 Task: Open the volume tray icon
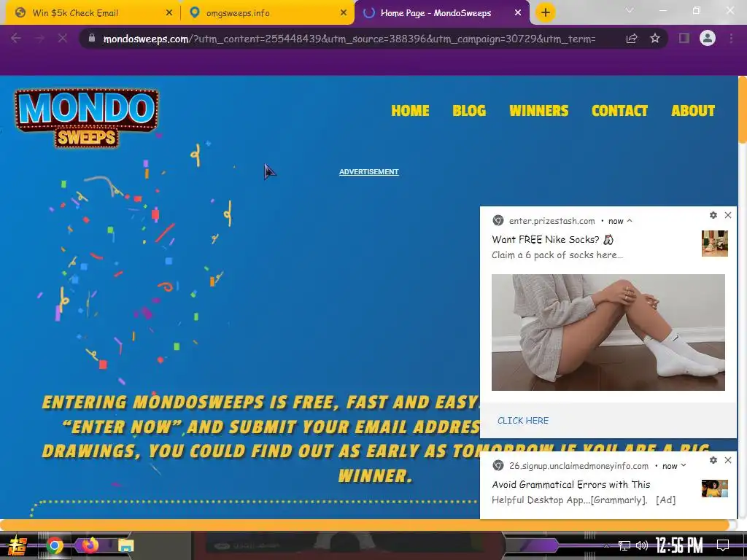(642, 545)
